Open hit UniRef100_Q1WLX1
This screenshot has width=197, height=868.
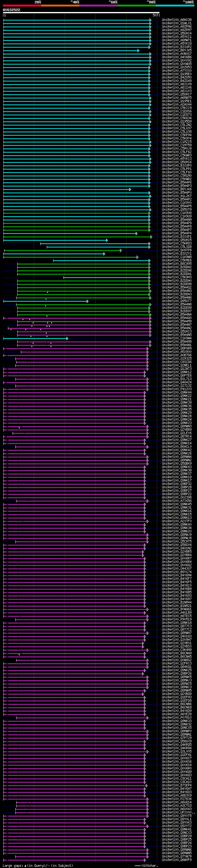177,23
